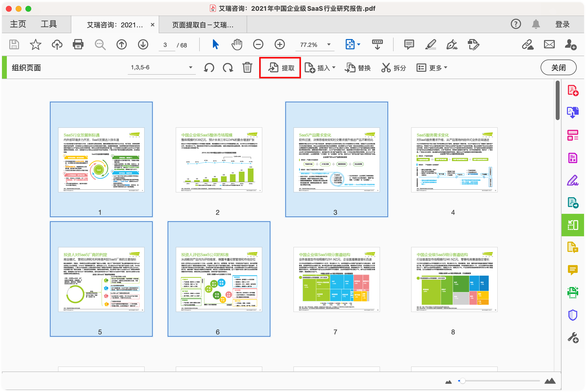Click the Save file icon
This screenshot has width=586, height=392.
click(14, 45)
